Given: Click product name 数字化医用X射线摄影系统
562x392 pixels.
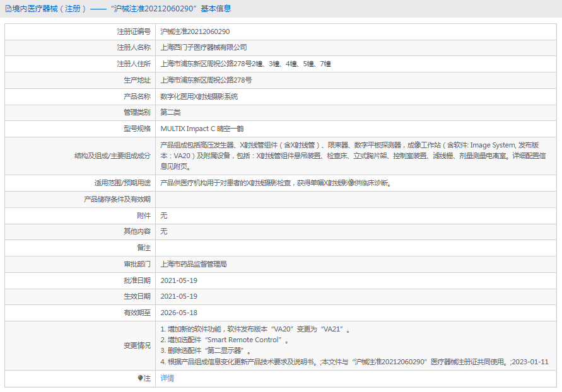Looking at the screenshot, I should (199, 96).
